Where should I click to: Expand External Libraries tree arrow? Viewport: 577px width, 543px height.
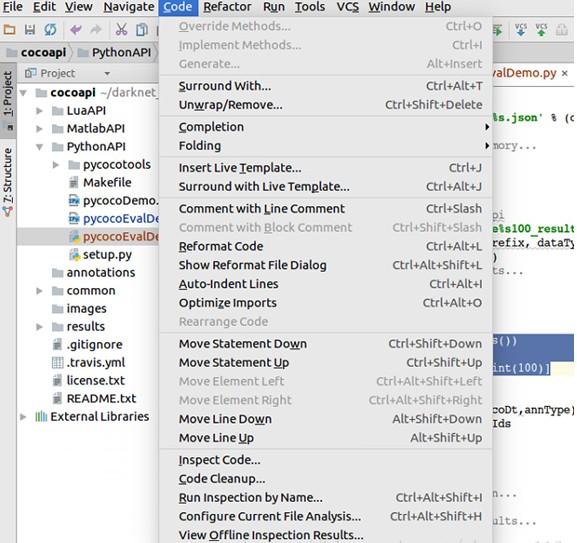(x=23, y=417)
